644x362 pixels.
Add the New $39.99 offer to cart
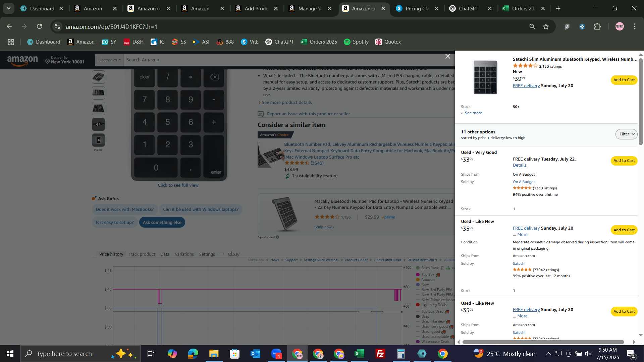[624, 80]
